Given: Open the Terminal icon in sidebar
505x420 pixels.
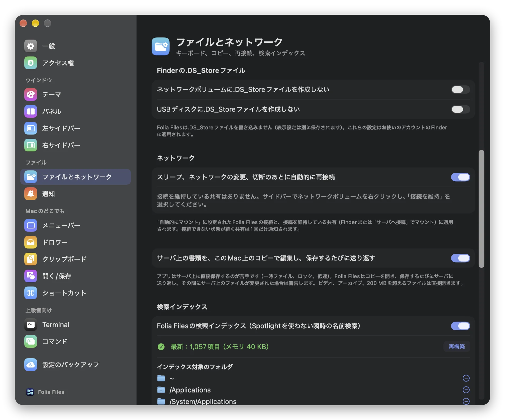Looking at the screenshot, I should [x=31, y=324].
